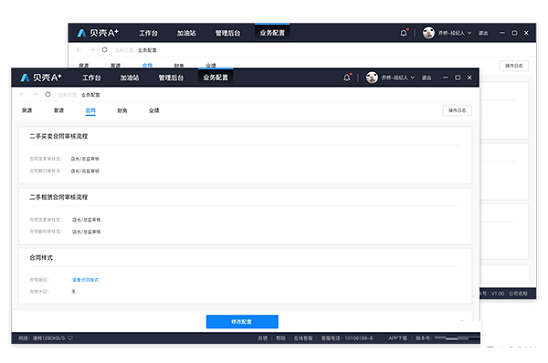Viewport: 548px width, 363px height.
Task: Click 退出 in the front window
Action: click(x=426, y=78)
